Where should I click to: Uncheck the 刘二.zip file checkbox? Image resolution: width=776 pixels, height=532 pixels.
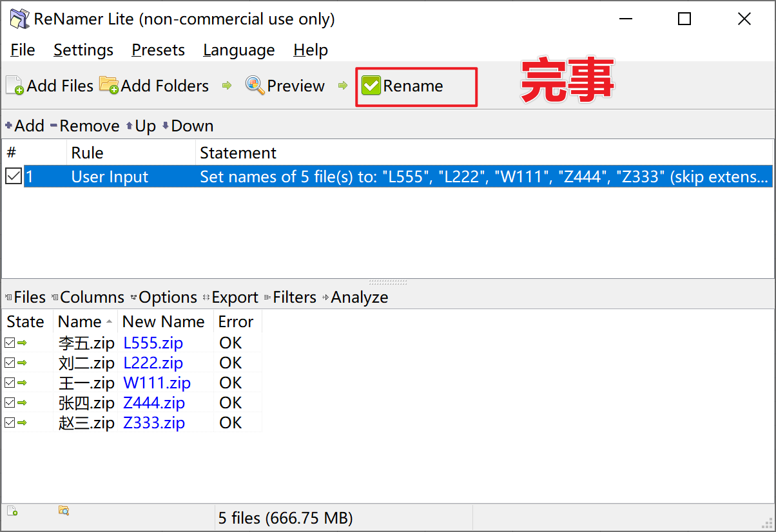click(10, 363)
